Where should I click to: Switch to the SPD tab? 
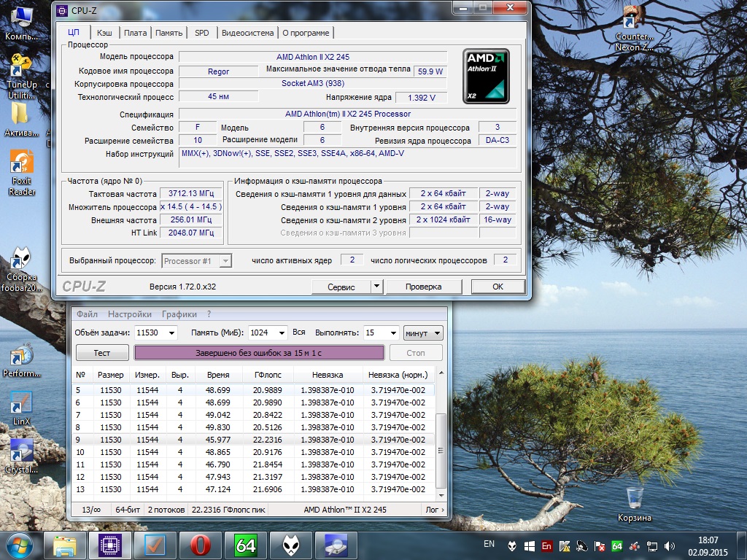tap(201, 33)
